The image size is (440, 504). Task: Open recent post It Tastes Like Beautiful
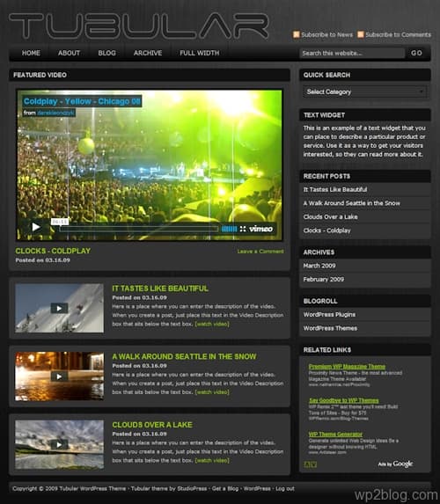coord(335,190)
